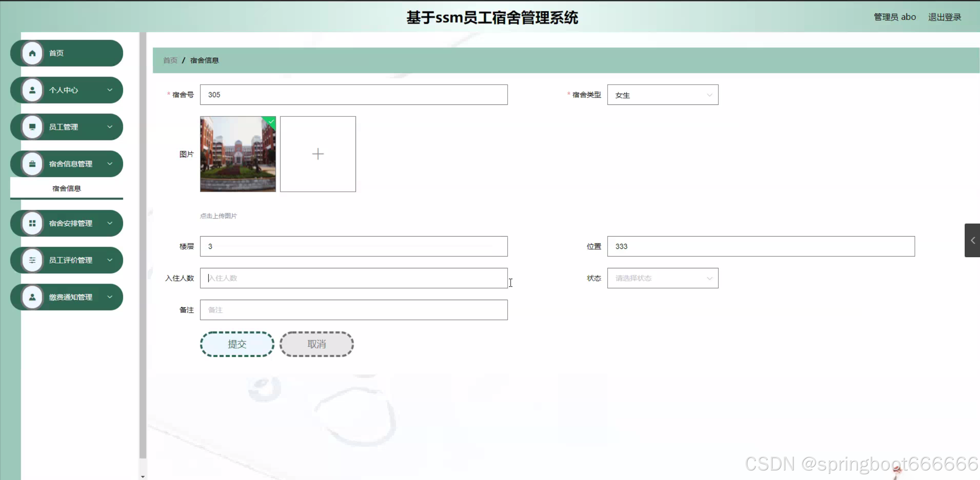Click the user icon beside 缴费通知管理
This screenshot has width=980, height=480.
coord(32,297)
